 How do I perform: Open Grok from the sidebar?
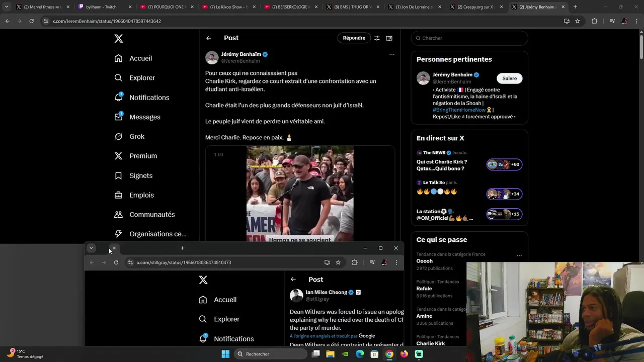(129, 137)
